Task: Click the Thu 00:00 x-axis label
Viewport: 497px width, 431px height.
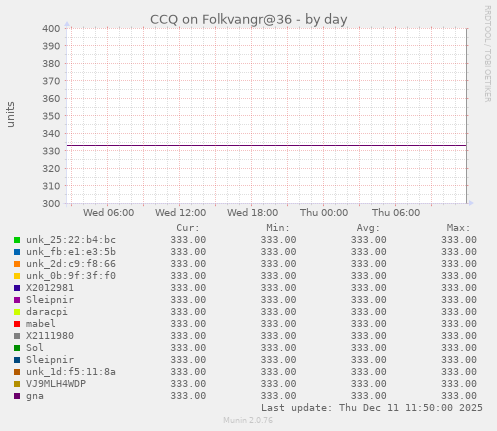Action: pos(324,213)
